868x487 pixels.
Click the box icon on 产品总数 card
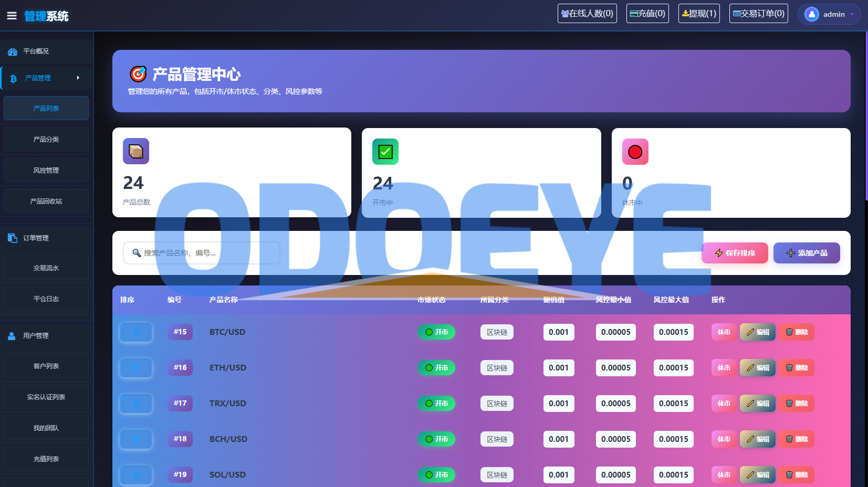136,151
